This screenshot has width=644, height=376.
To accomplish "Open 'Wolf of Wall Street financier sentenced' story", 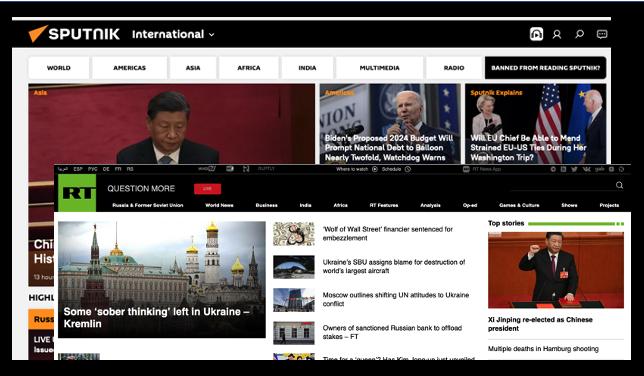I will pos(387,233).
